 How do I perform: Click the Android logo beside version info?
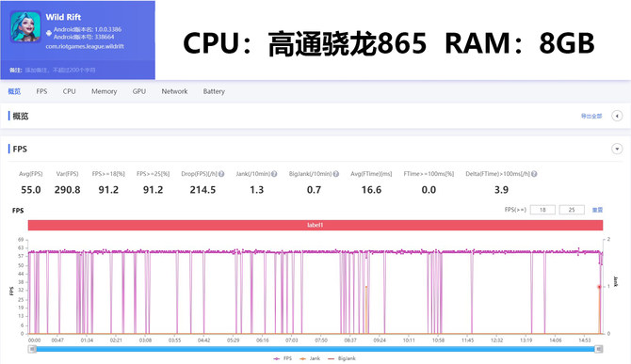pos(49,33)
